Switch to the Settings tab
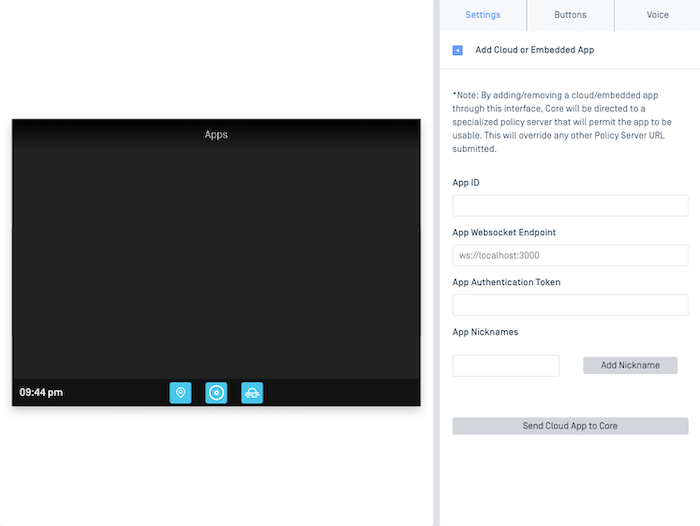 [x=483, y=15]
